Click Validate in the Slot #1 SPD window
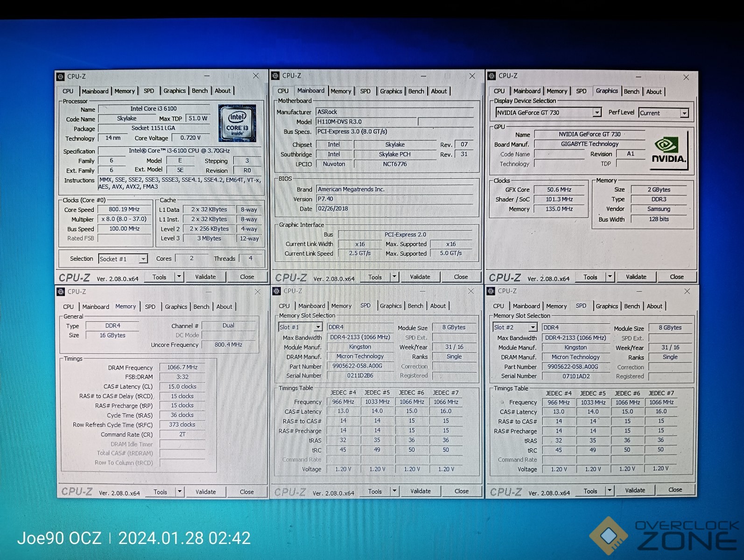Image resolution: width=744 pixels, height=560 pixels. 421,491
